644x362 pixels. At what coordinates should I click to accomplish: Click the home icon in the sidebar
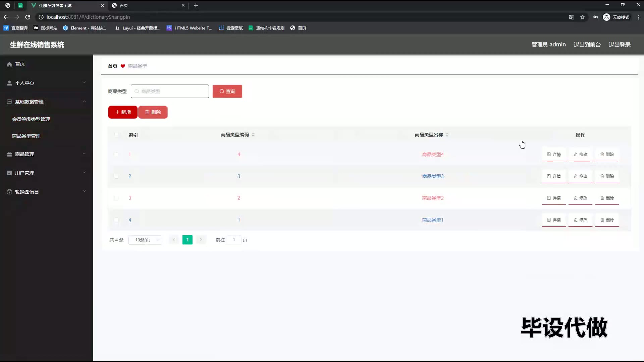pyautogui.click(x=9, y=64)
